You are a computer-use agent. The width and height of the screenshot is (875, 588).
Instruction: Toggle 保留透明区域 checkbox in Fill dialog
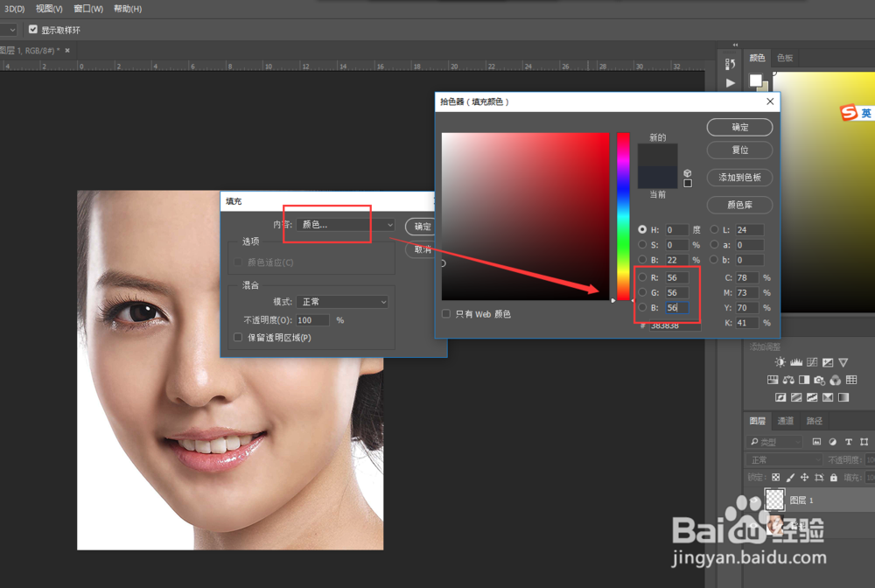238,337
